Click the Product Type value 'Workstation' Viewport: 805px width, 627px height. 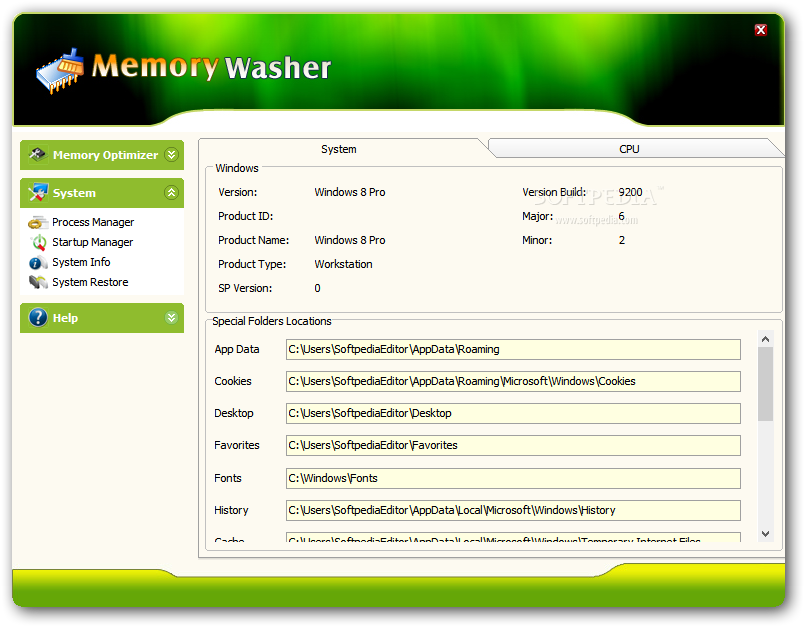pos(343,264)
